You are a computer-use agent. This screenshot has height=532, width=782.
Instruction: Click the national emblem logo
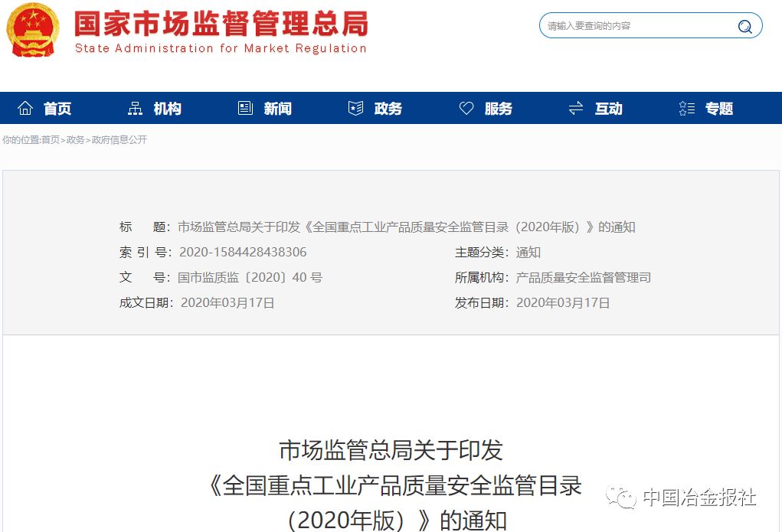32,30
